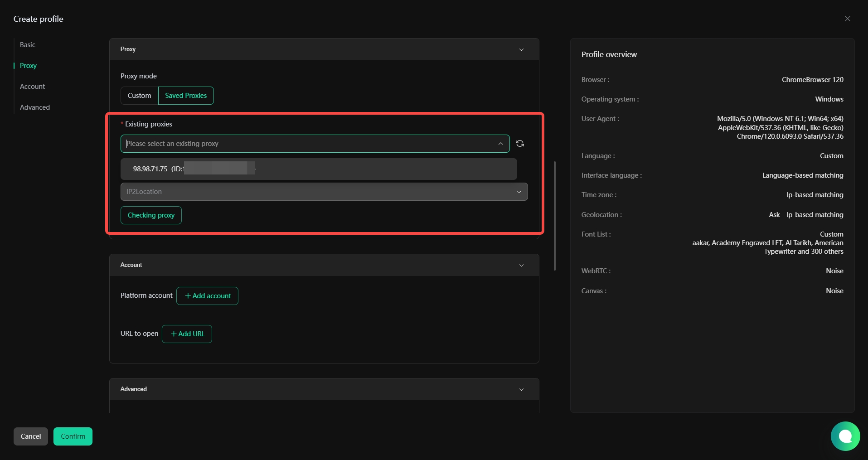Open the existing proxy dropdown
Viewport: 868px width, 460px height.
(x=315, y=144)
